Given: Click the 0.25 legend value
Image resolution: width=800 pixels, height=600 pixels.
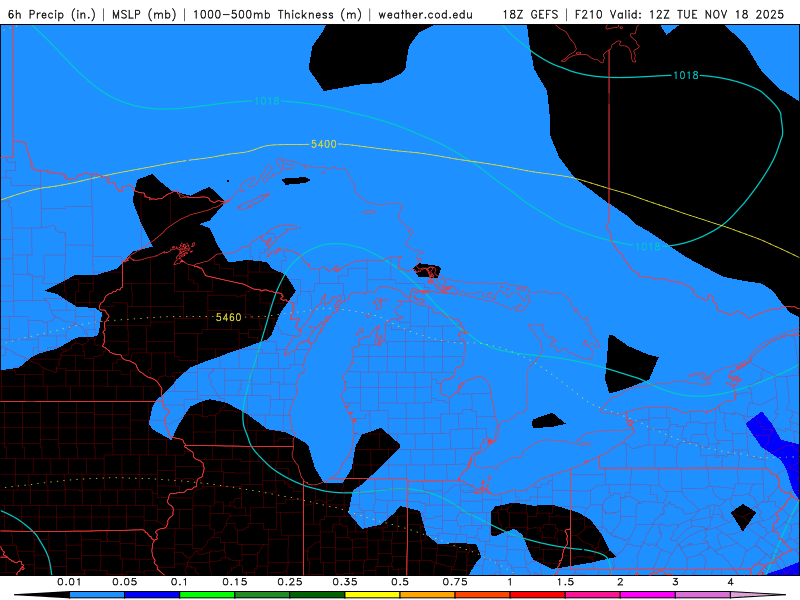Looking at the screenshot, I should [290, 582].
